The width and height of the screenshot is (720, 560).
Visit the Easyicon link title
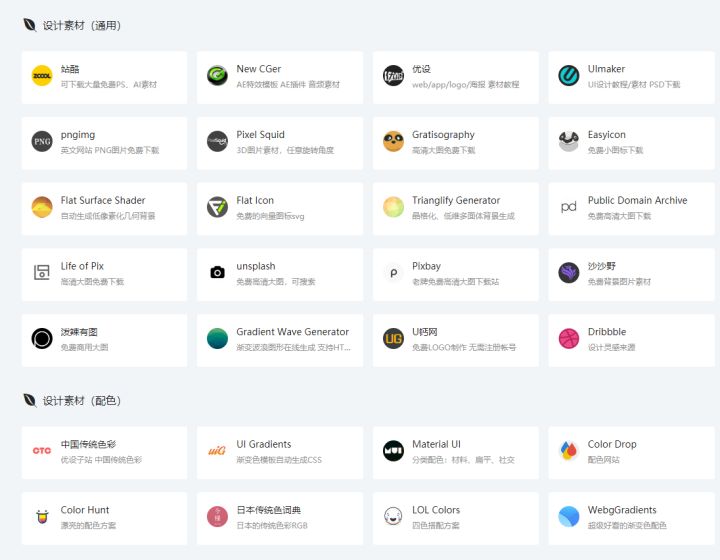pos(607,134)
